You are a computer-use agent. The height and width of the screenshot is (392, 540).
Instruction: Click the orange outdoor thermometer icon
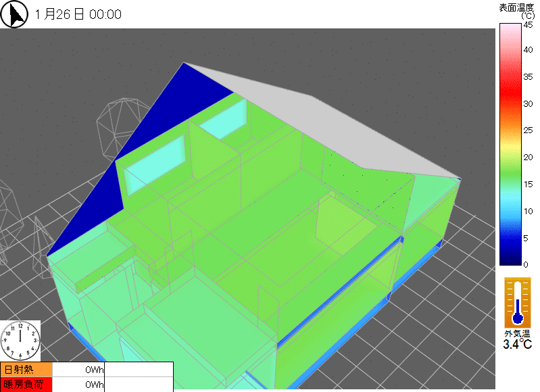pyautogui.click(x=518, y=303)
